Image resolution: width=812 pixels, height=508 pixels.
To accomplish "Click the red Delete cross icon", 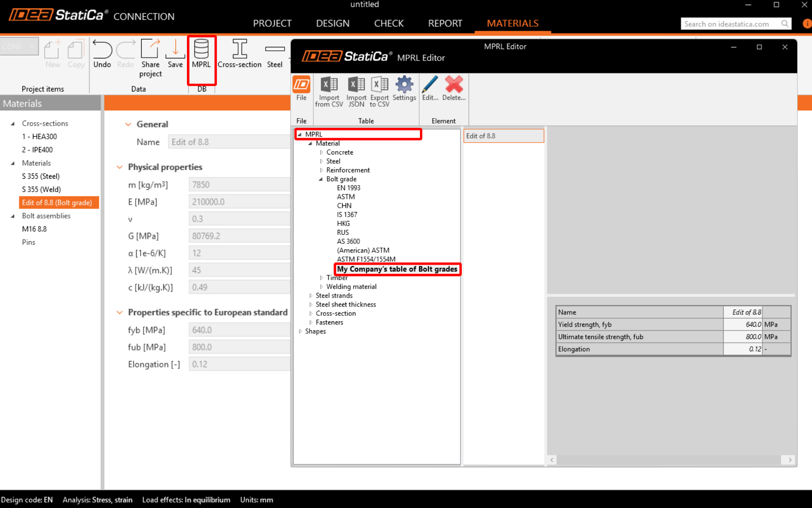I will click(x=454, y=84).
